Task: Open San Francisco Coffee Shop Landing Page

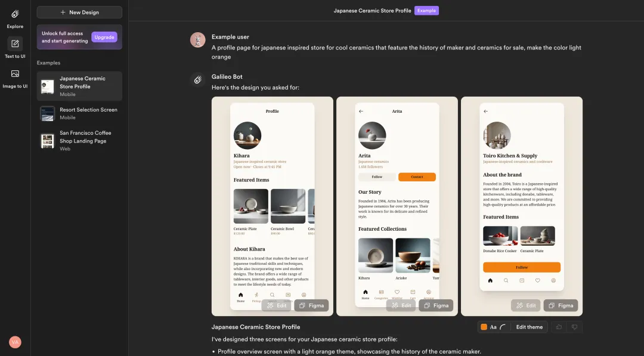Action: point(79,140)
